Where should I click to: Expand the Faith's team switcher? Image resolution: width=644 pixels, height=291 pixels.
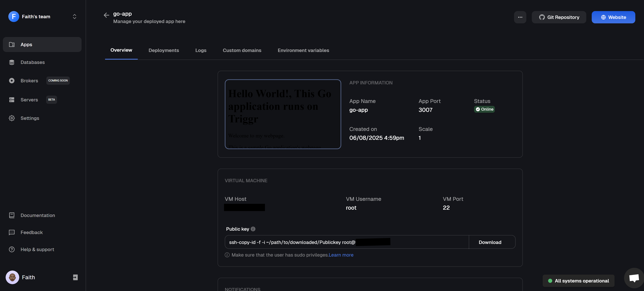(x=74, y=17)
